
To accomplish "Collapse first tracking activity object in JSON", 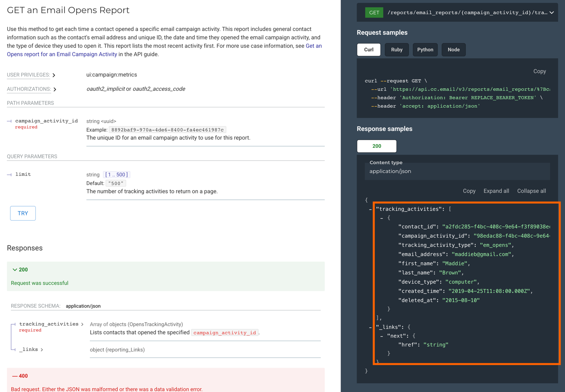I will [x=382, y=218].
